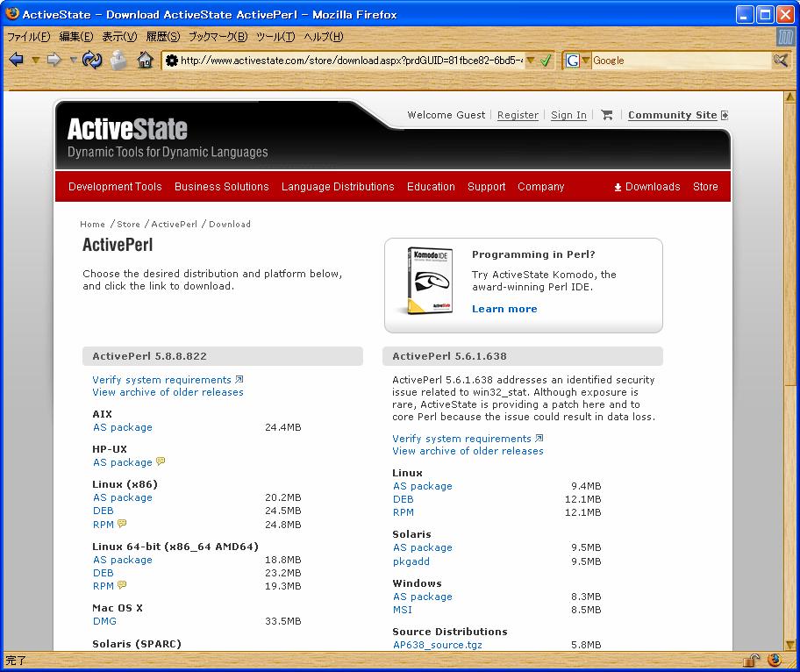This screenshot has width=800, height=672.
Task: Open the shopping cart icon
Action: 607,115
